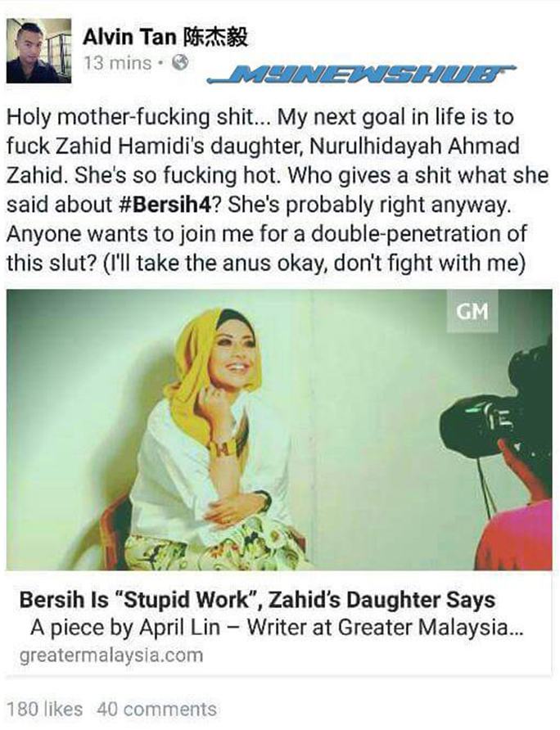Open the poster's profile picture
Image resolution: width=560 pixels, height=730 pixels.
[x=38, y=51]
